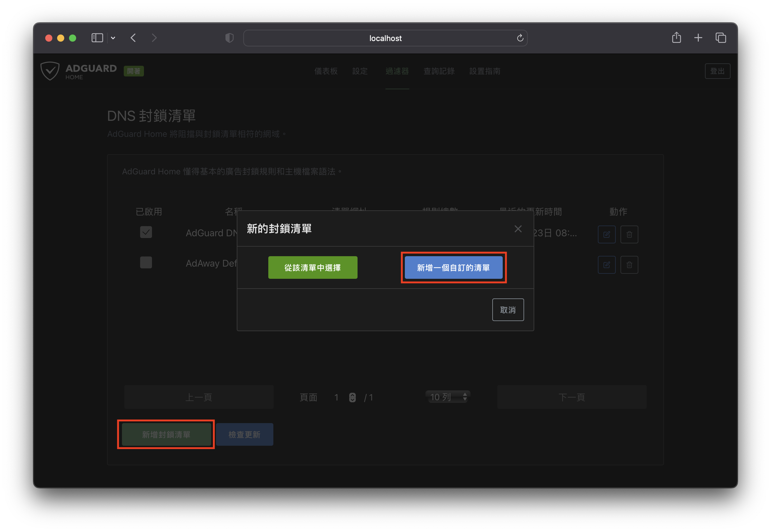Click the 上一頁 previous page button
This screenshot has height=532, width=771.
[199, 397]
